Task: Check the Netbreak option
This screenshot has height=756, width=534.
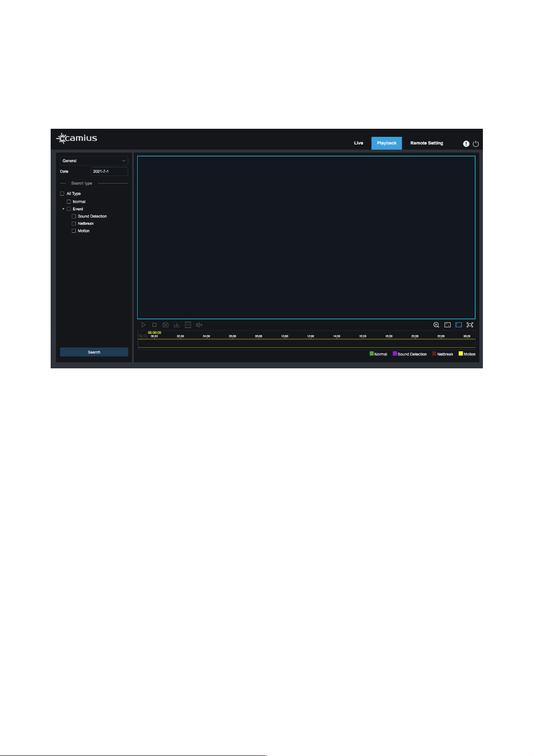Action: [74, 223]
